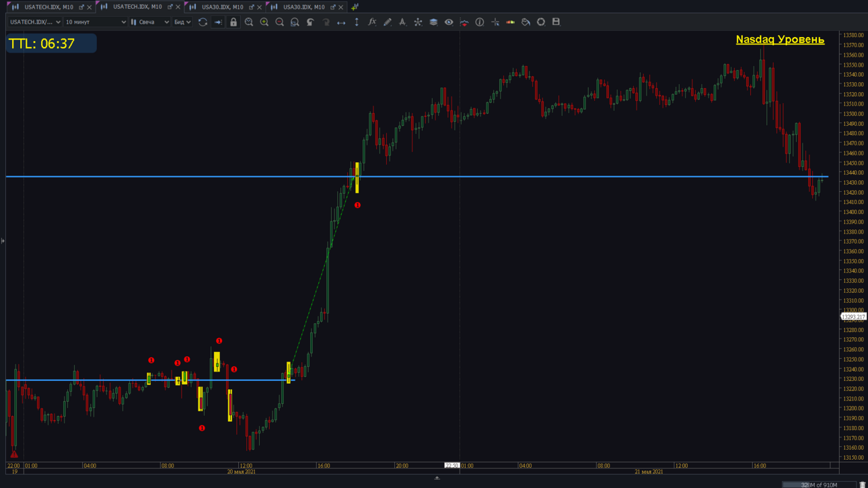Expand the collapsed bottom panel arrow

437,478
